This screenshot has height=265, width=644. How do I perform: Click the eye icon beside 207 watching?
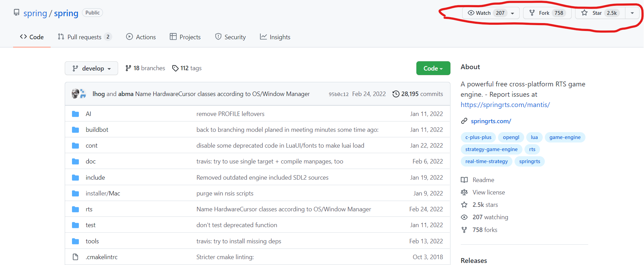coord(464,217)
